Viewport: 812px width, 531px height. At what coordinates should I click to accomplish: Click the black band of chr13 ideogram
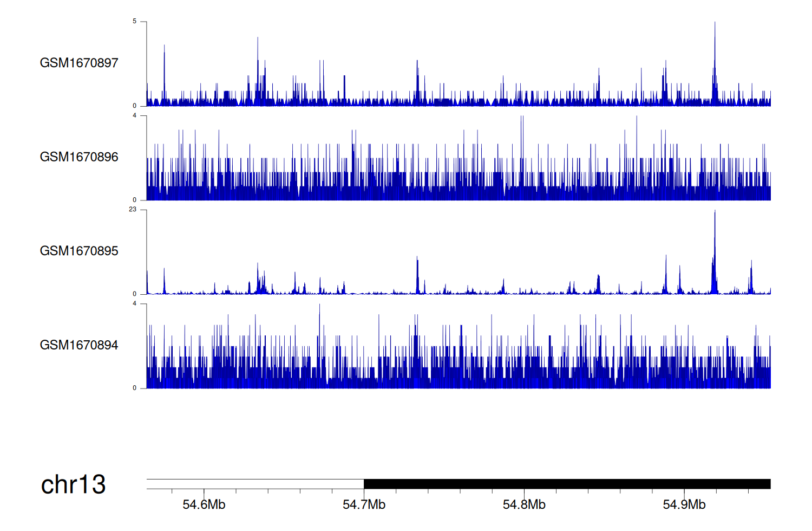tap(567, 484)
